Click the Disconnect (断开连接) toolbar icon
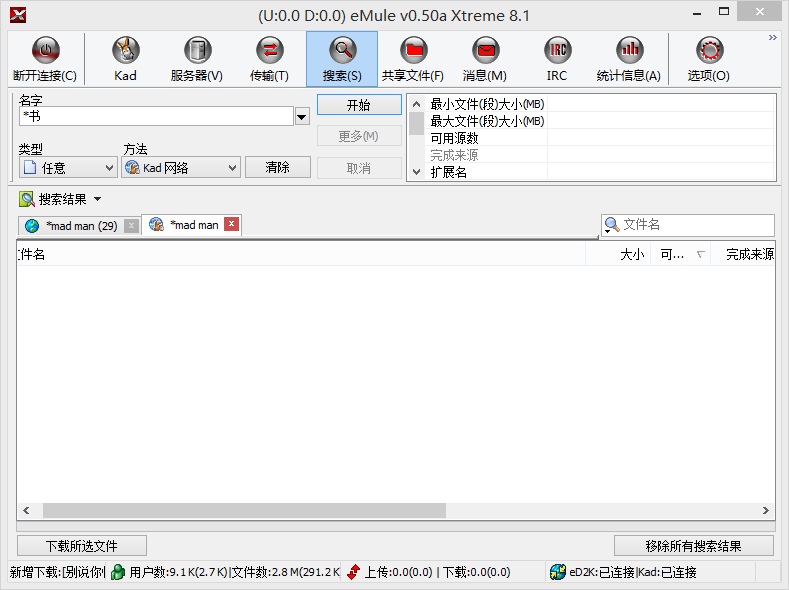Viewport: 789px width, 590px height. click(x=45, y=59)
